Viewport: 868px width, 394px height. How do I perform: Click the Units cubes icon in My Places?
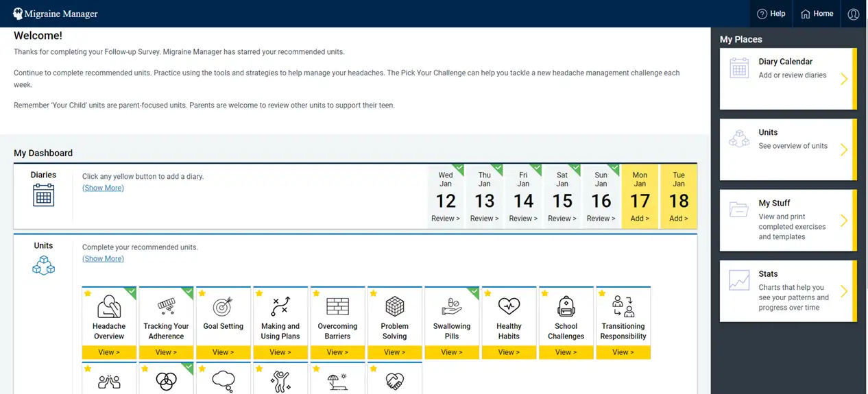click(739, 138)
